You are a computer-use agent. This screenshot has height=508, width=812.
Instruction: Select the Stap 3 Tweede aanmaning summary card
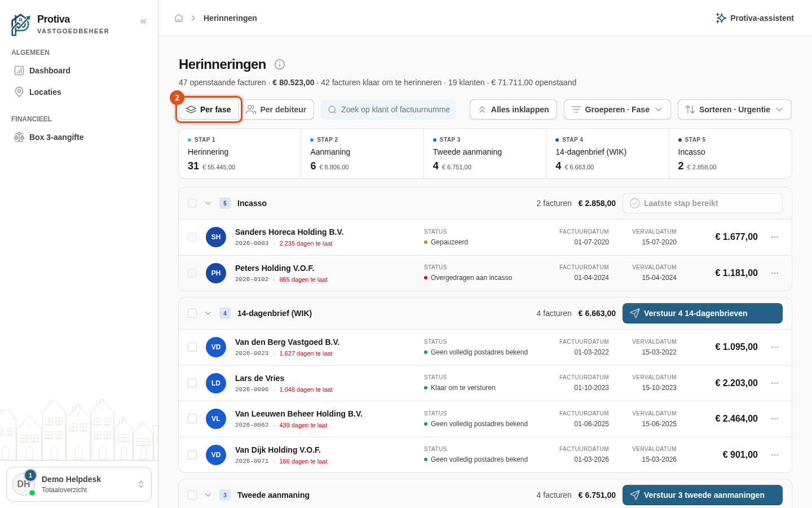coord(485,154)
